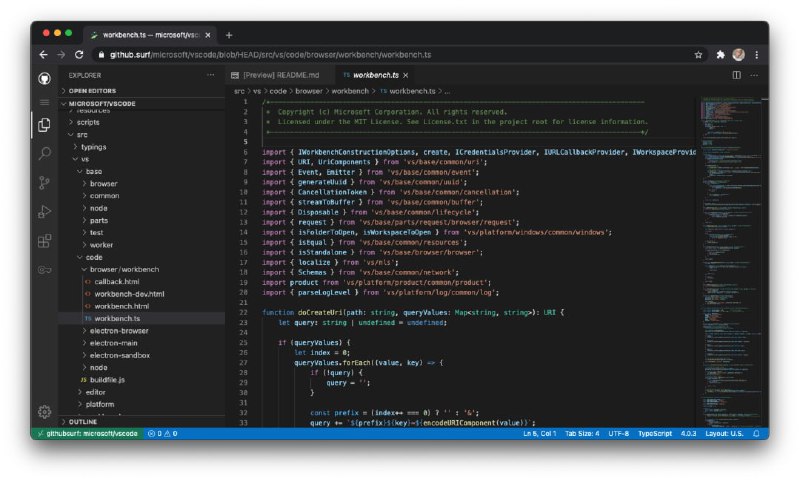Expand the electron-main folder
This screenshot has height=481, width=800.
[142, 343]
